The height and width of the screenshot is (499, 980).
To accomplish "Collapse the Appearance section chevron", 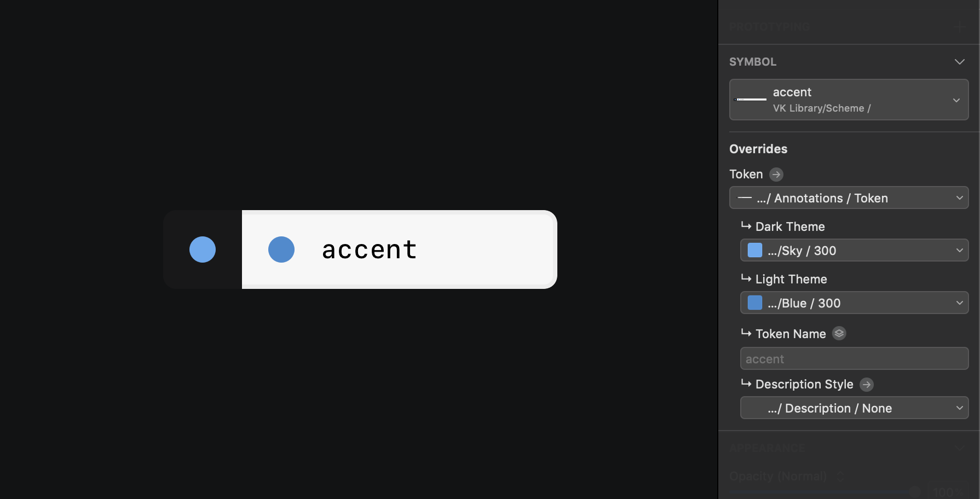I will click(959, 448).
